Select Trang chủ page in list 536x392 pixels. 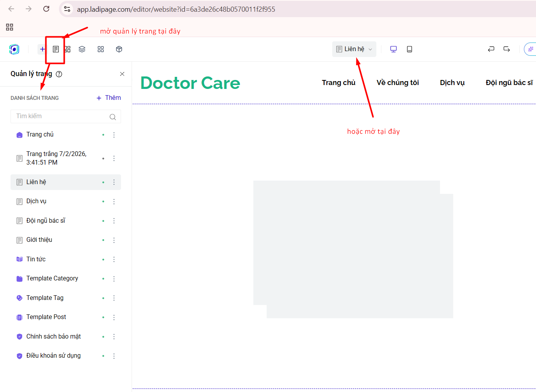(x=66, y=135)
